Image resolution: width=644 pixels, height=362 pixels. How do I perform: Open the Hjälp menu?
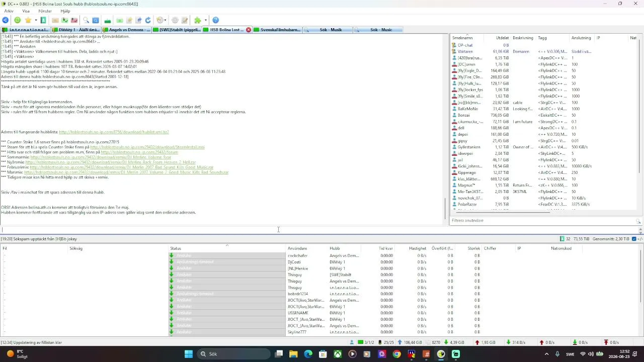(x=65, y=11)
